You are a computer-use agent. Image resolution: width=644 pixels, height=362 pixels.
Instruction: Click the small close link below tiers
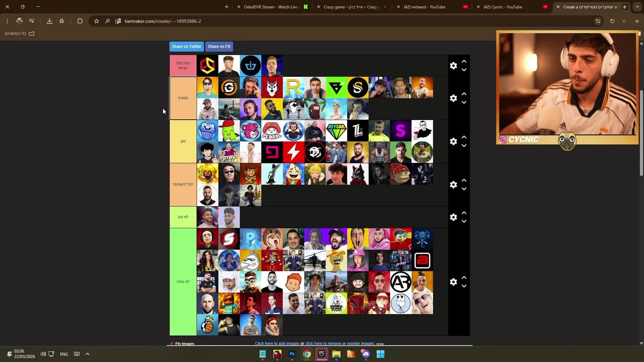click(x=380, y=344)
